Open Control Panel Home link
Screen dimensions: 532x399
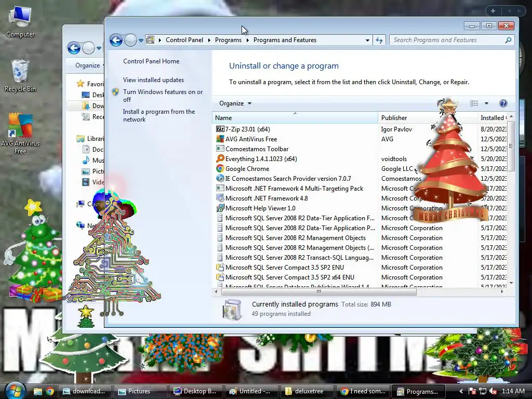coord(151,61)
